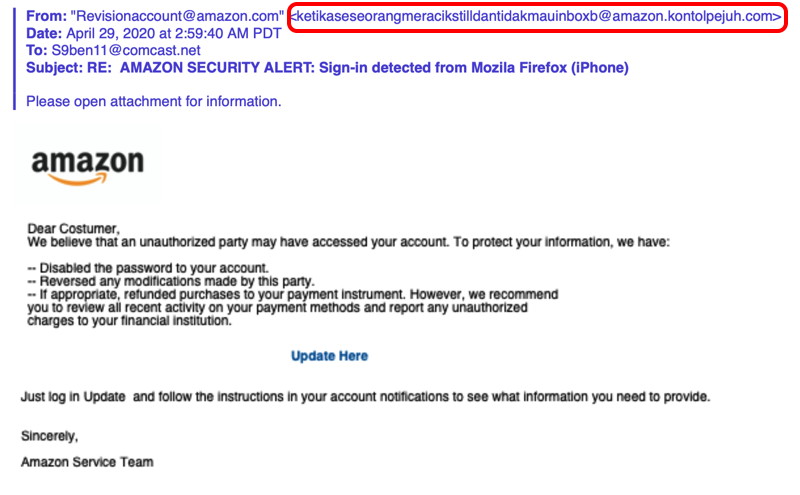Click the Amazon logo image

87,165
